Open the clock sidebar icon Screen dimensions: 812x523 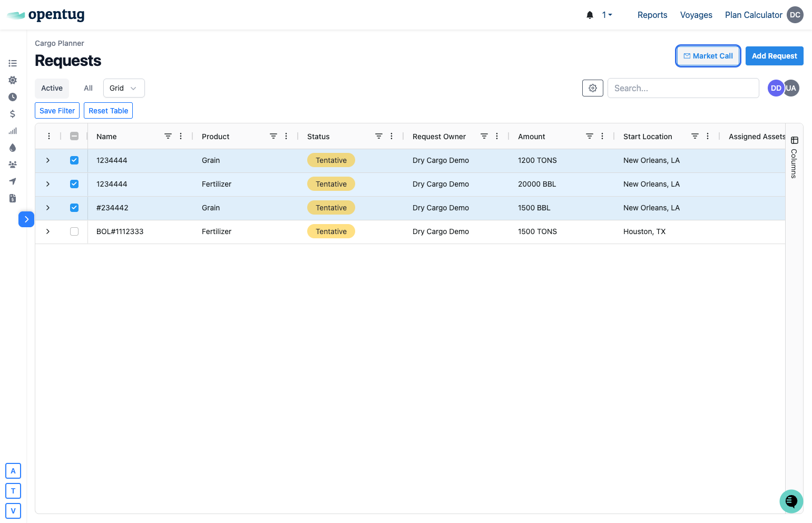click(13, 97)
